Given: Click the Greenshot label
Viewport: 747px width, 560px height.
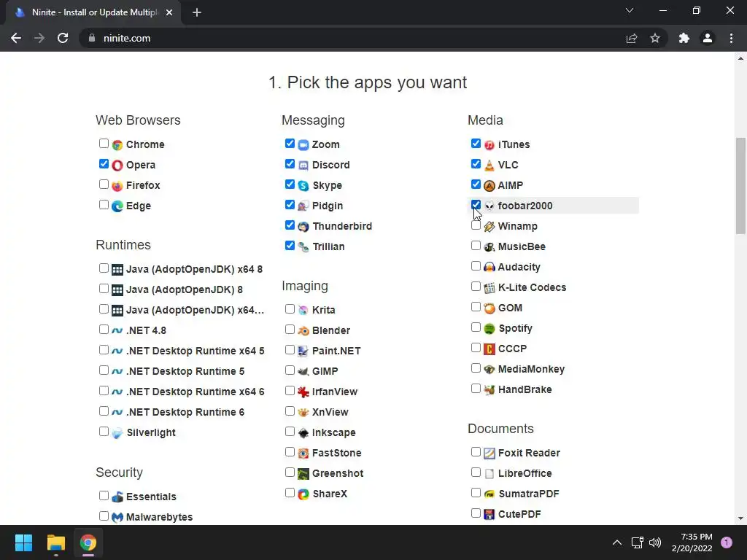Looking at the screenshot, I should (x=338, y=473).
